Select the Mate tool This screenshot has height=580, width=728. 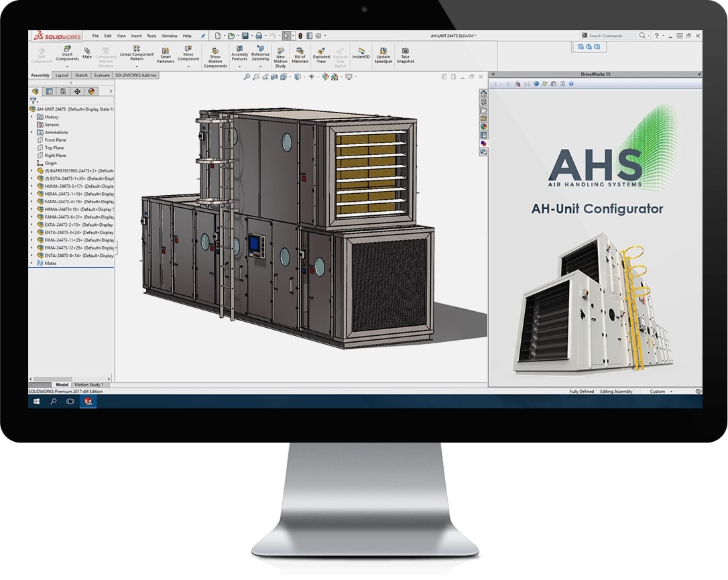(87, 53)
